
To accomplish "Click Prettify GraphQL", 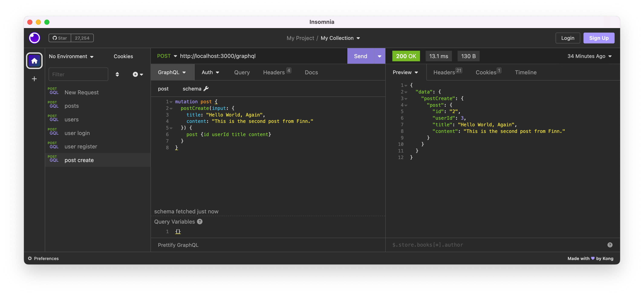I will (178, 245).
